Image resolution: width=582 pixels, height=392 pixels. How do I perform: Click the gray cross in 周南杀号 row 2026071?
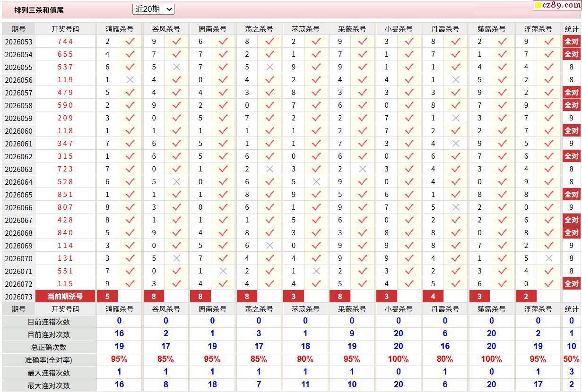click(223, 271)
